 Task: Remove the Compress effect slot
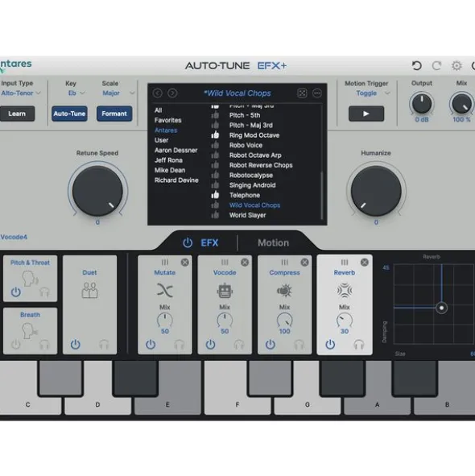pyautogui.click(x=304, y=263)
